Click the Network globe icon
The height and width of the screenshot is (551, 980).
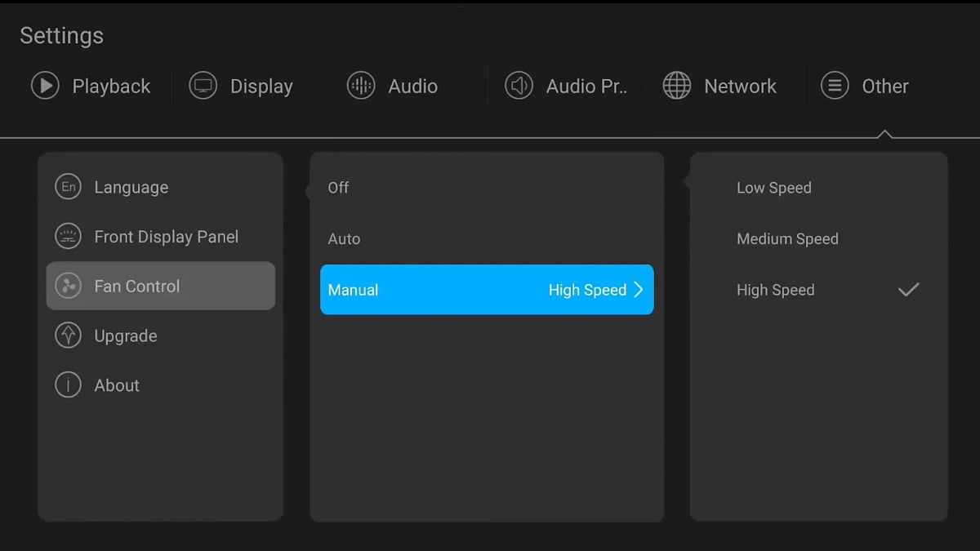(676, 86)
